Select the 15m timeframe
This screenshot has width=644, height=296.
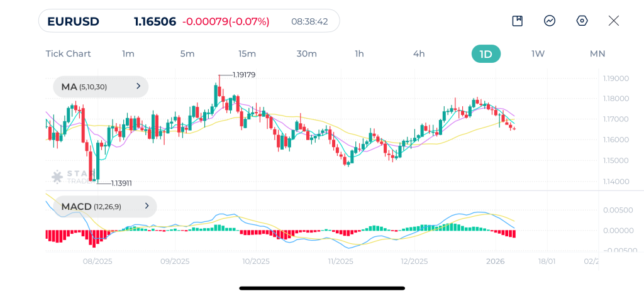(247, 54)
